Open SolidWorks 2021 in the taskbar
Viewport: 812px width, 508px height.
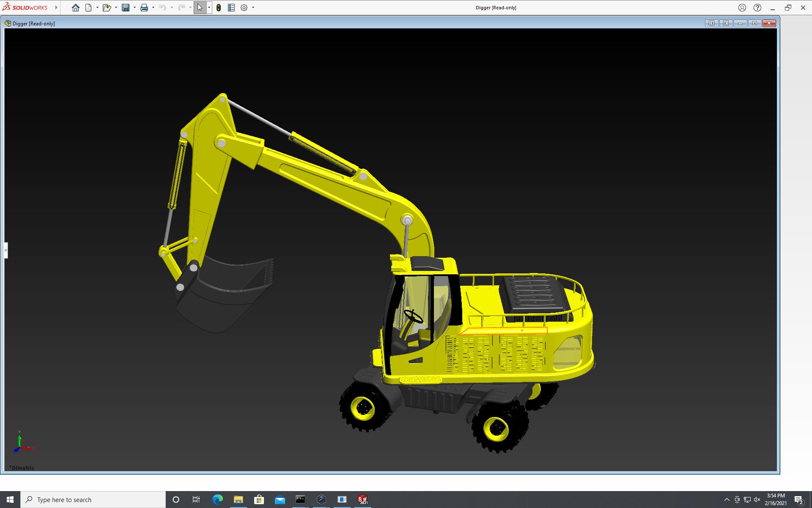coord(362,500)
